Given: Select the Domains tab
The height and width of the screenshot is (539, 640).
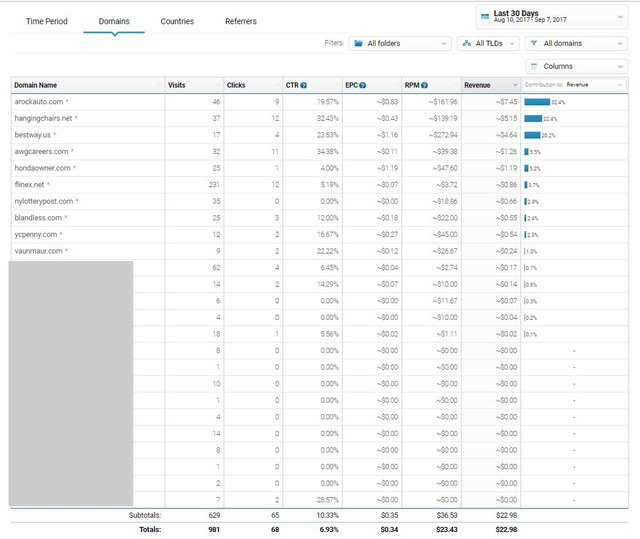Looking at the screenshot, I should [114, 21].
